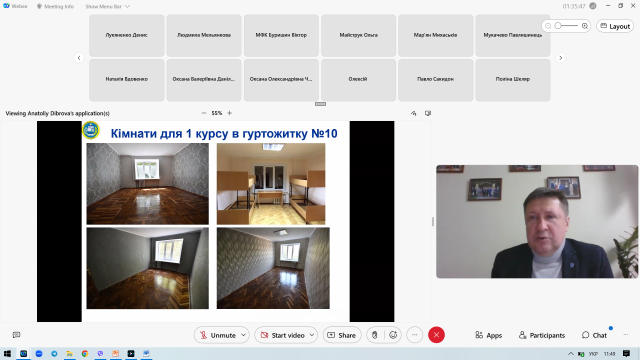Open the Participants panel

point(542,335)
